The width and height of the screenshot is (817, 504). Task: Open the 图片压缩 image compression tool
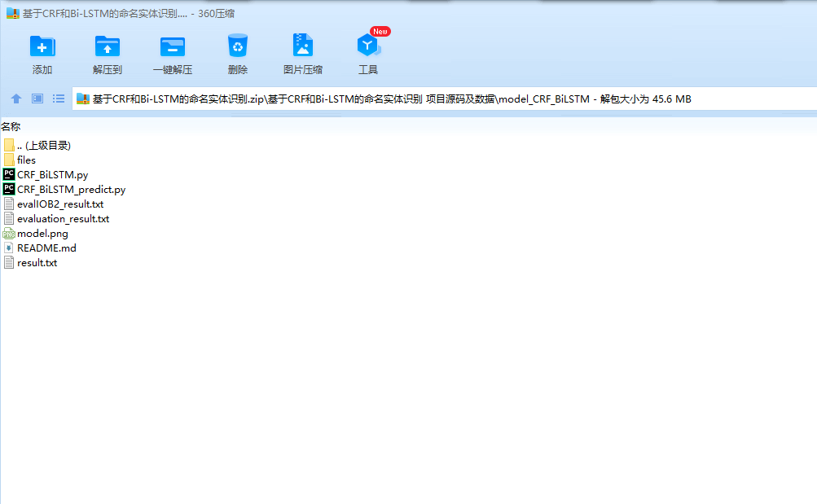pos(303,46)
